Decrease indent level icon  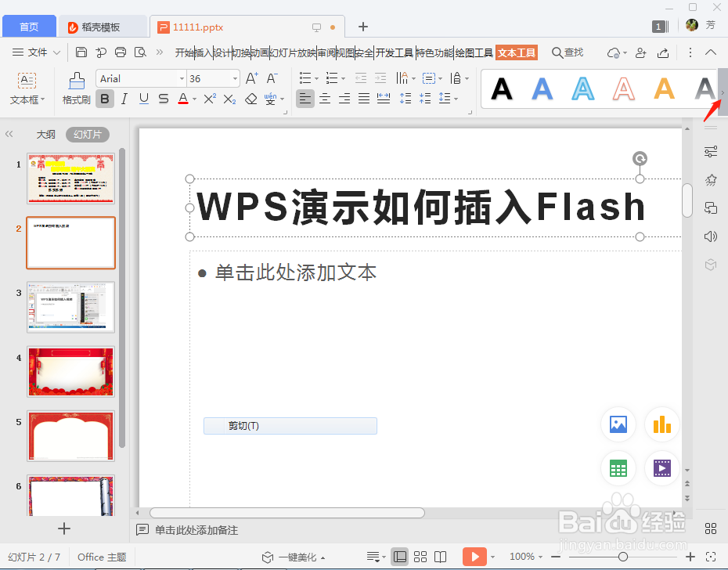tap(361, 78)
